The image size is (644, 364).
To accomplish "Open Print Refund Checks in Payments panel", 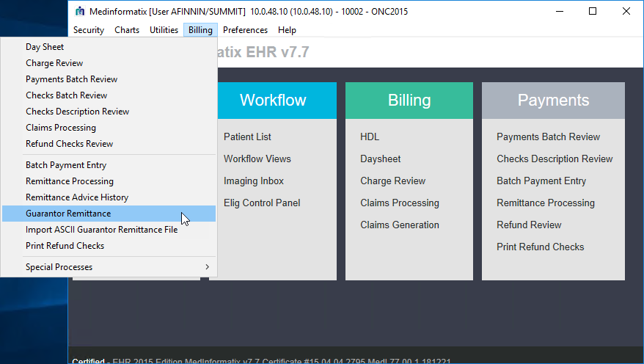I will pyautogui.click(x=540, y=247).
